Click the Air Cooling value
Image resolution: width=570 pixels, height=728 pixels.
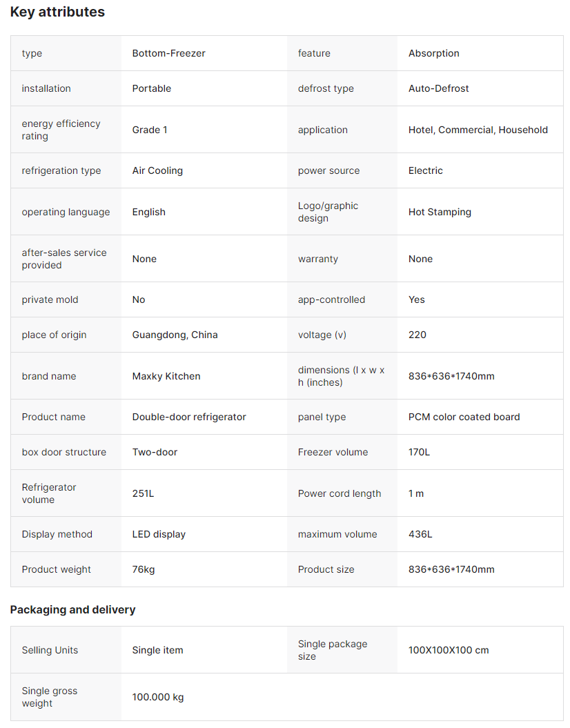click(157, 170)
